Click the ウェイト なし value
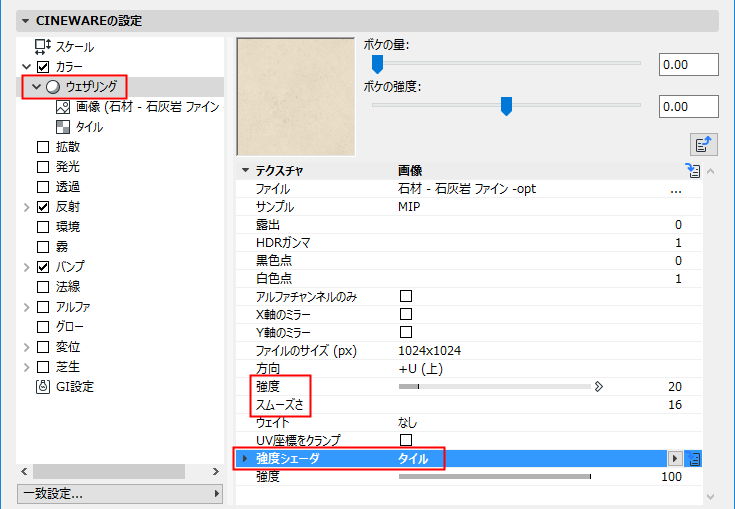 click(x=407, y=423)
